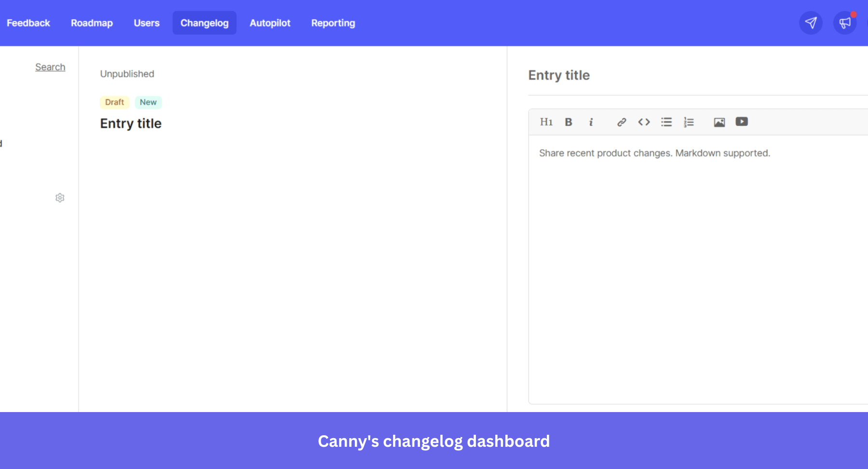Image resolution: width=868 pixels, height=469 pixels.
Task: Click the New label badge
Action: pyautogui.click(x=148, y=102)
